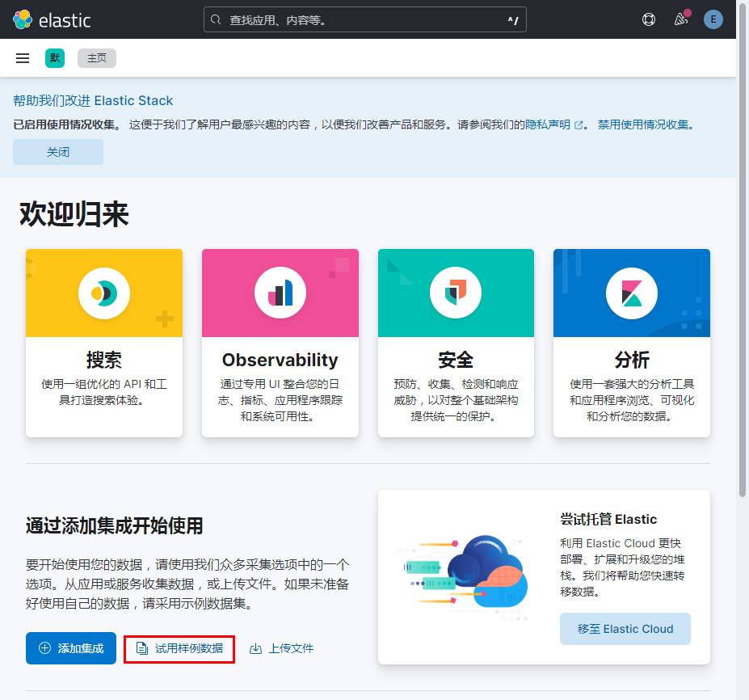Open the user avatar E menu
This screenshot has width=749, height=700.
pos(713,19)
